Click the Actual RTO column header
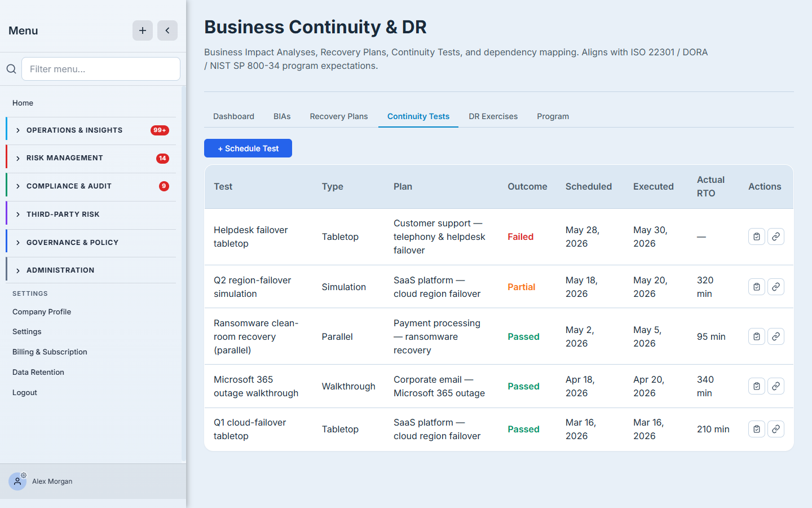This screenshot has width=812, height=508. (710, 187)
